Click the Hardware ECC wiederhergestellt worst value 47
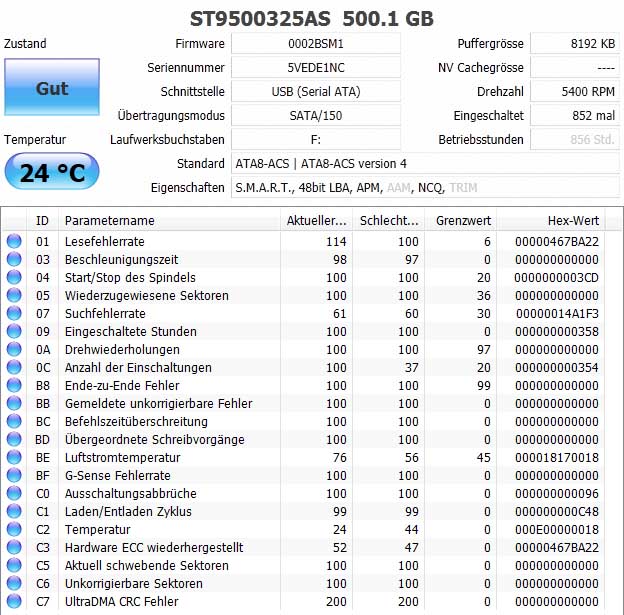Screen dimensions: 624x615 [411, 547]
